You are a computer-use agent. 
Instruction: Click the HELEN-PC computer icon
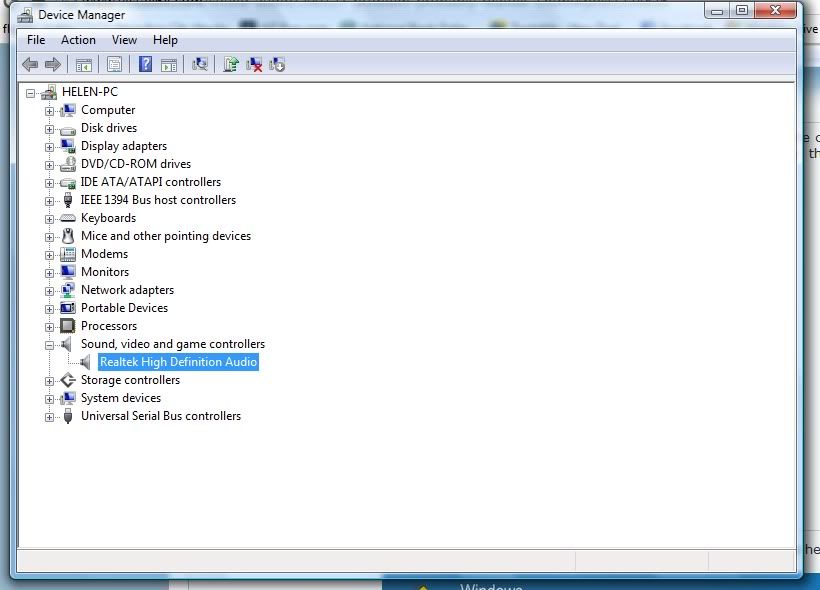49,92
